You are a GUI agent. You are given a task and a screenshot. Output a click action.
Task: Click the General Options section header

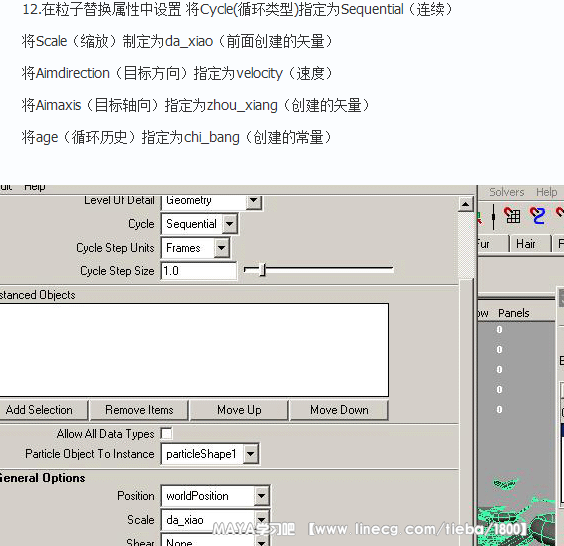click(43, 478)
